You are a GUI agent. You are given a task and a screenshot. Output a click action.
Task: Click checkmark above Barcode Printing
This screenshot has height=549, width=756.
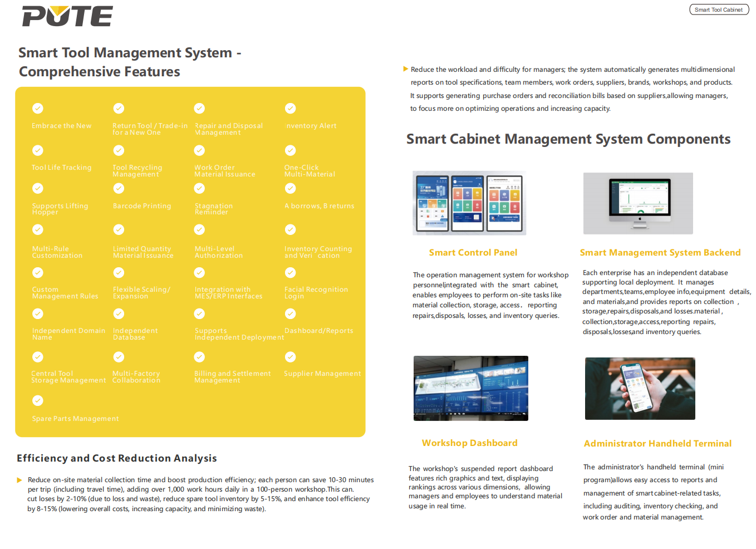(x=119, y=189)
